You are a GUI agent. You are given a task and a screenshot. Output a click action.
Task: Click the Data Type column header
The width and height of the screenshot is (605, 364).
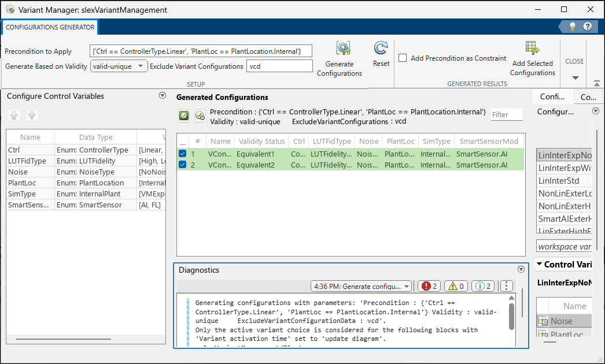tap(95, 138)
